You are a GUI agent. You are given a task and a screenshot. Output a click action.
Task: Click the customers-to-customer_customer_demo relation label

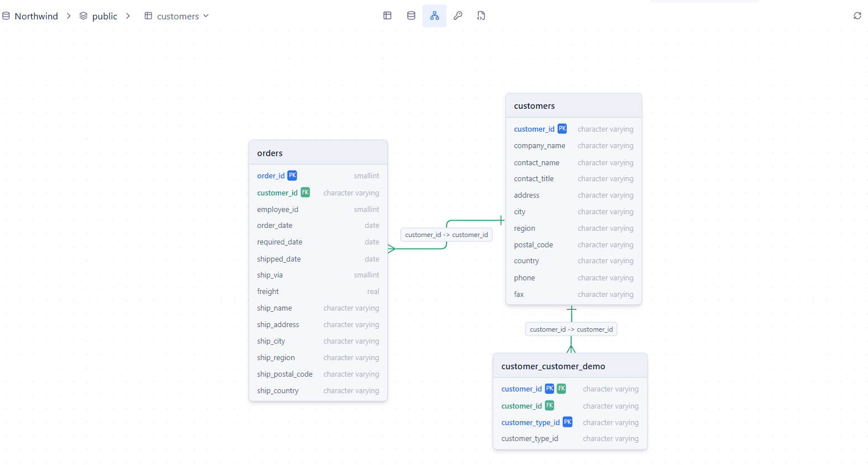571,329
